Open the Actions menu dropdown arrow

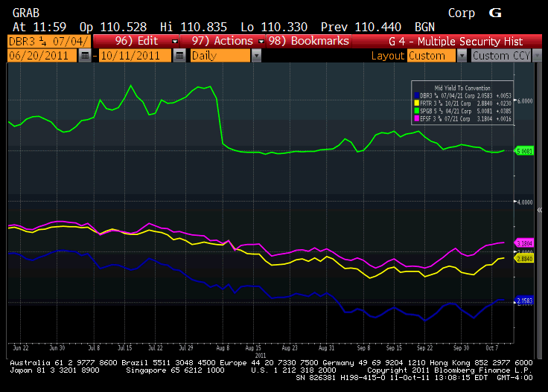click(261, 41)
